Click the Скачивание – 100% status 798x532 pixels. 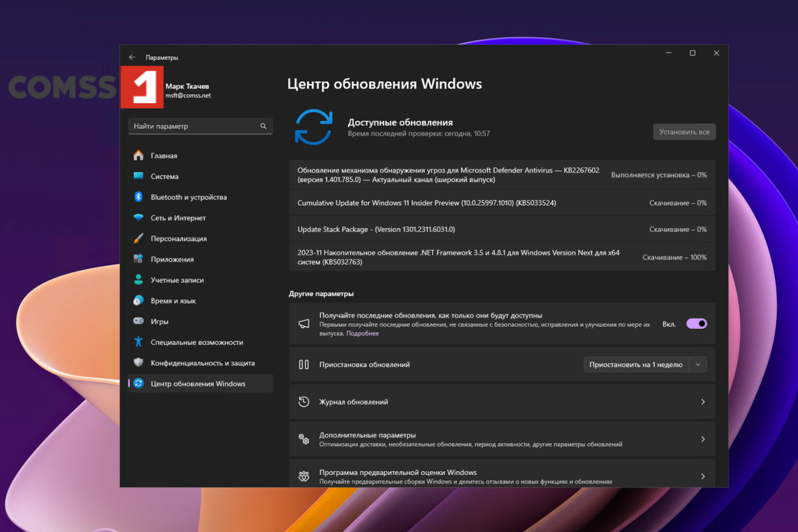coord(675,257)
